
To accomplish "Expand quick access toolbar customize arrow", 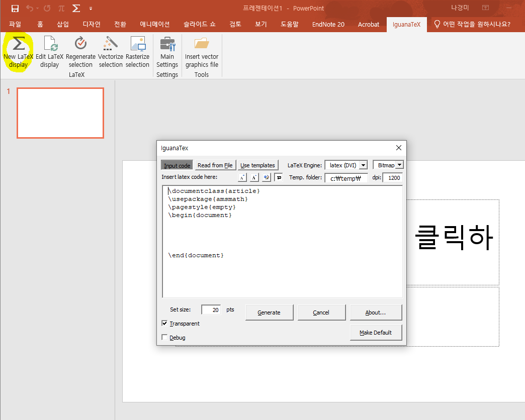I will pos(91,9).
